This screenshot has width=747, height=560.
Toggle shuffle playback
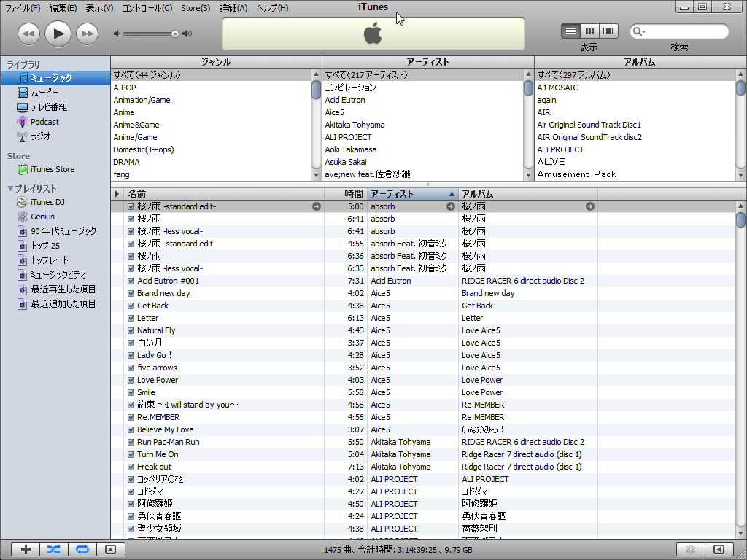pyautogui.click(x=54, y=550)
